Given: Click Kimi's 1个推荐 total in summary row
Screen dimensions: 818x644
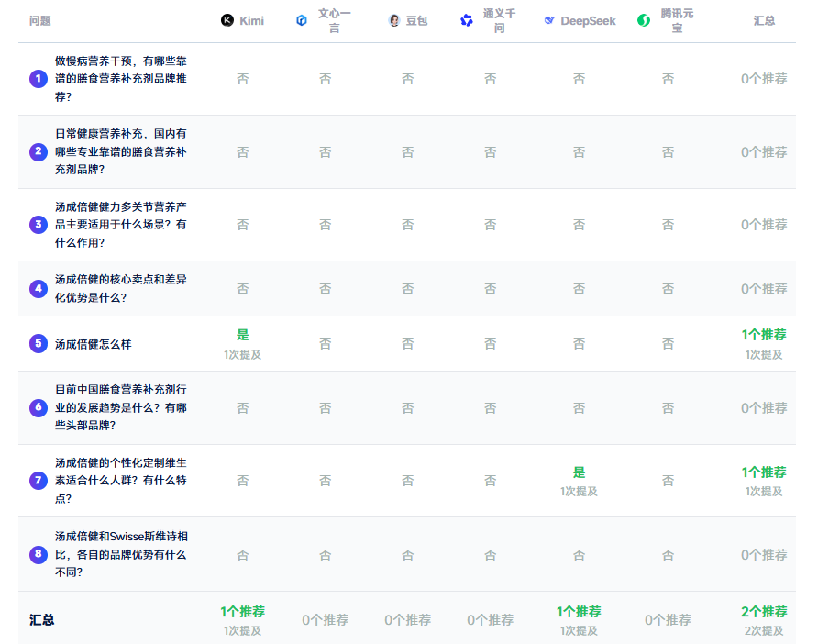Looking at the screenshot, I should coord(242,612).
